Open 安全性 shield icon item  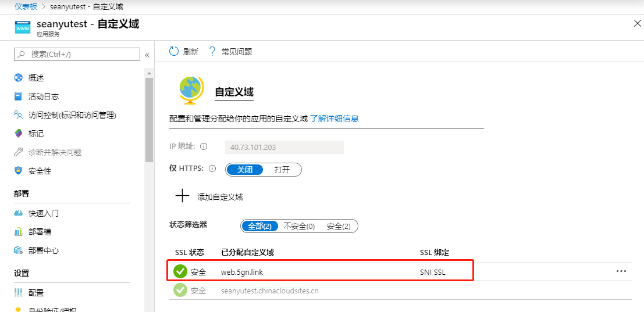click(18, 171)
